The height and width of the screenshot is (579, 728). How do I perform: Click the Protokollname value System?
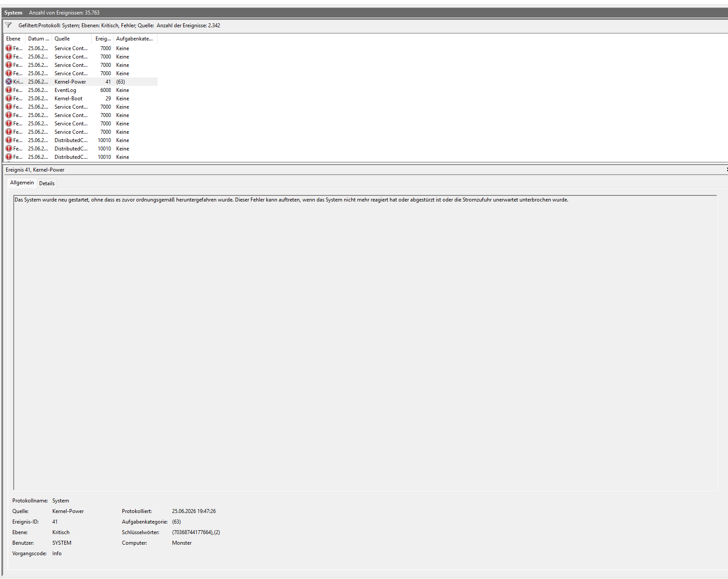(x=61, y=501)
